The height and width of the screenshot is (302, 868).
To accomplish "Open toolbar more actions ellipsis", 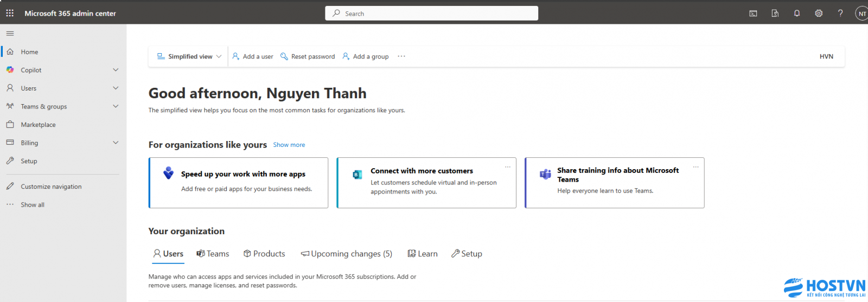I will pos(401,56).
